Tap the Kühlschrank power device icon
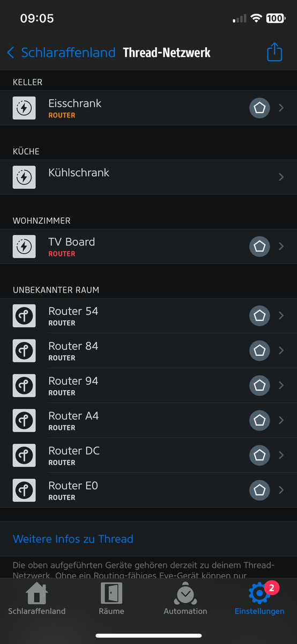This screenshot has width=297, height=644. pyautogui.click(x=24, y=177)
